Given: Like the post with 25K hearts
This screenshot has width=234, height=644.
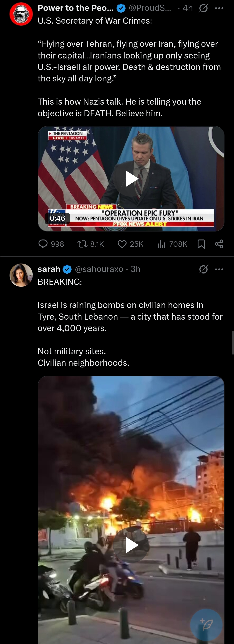Looking at the screenshot, I should click(x=122, y=244).
